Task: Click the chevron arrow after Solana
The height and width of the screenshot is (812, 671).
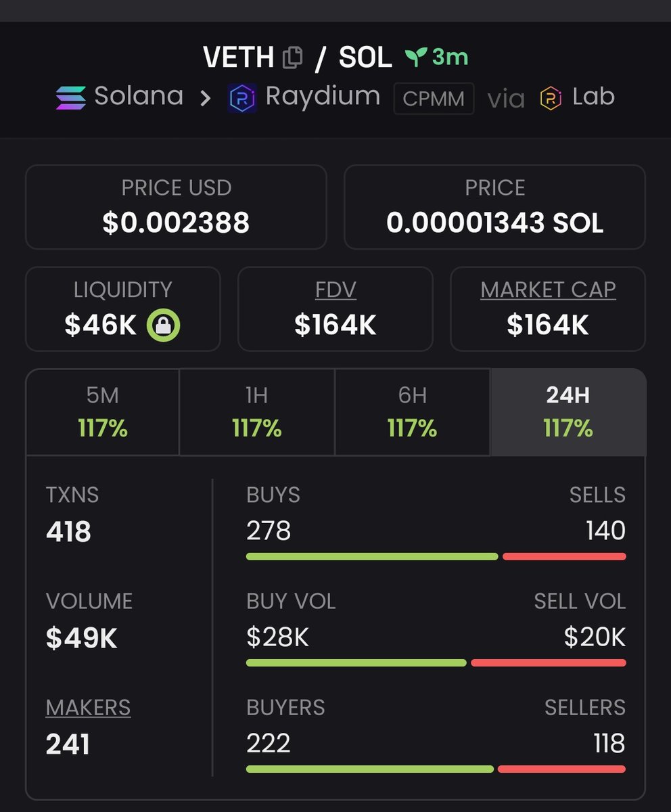Action: coord(205,98)
